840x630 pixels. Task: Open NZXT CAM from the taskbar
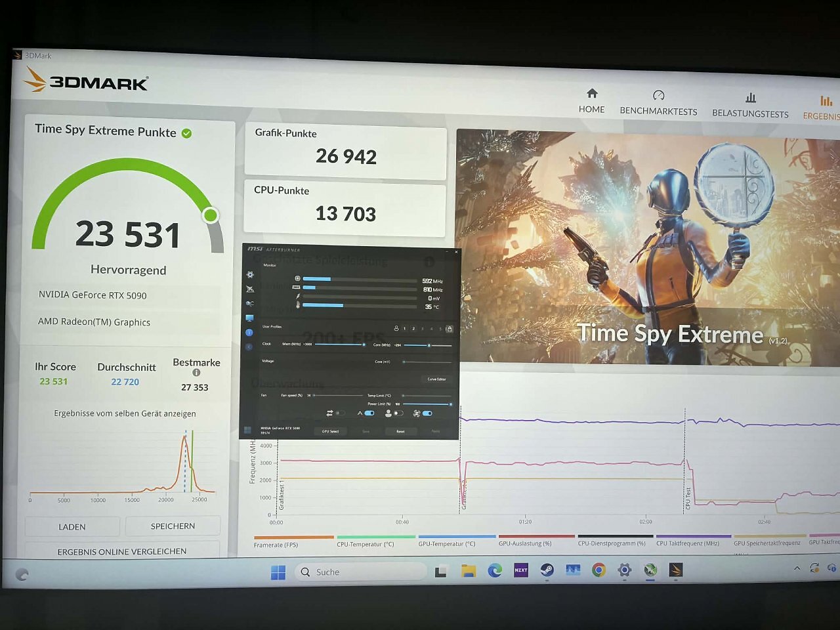pos(521,570)
